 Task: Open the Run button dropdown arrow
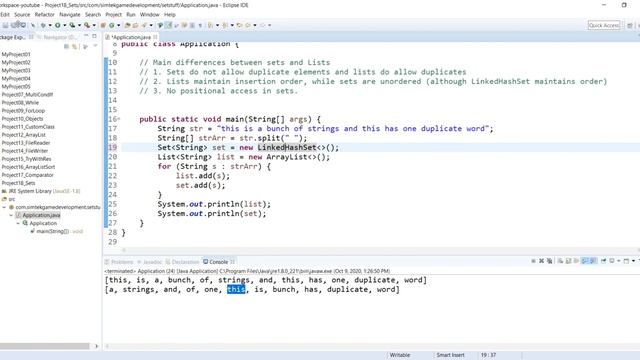coord(64,25)
